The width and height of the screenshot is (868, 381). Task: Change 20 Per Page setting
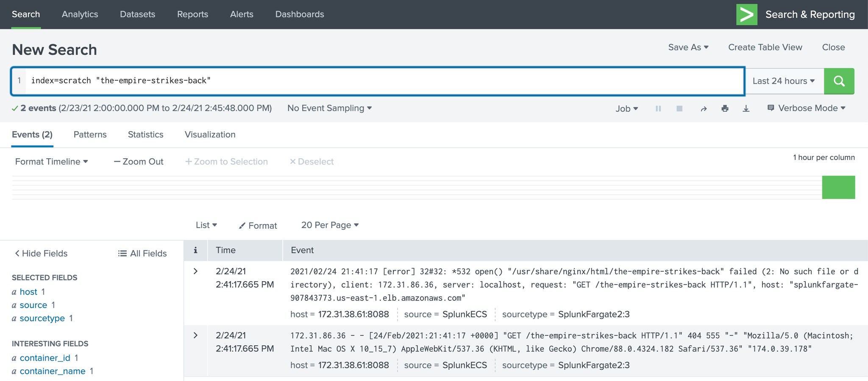click(x=330, y=225)
